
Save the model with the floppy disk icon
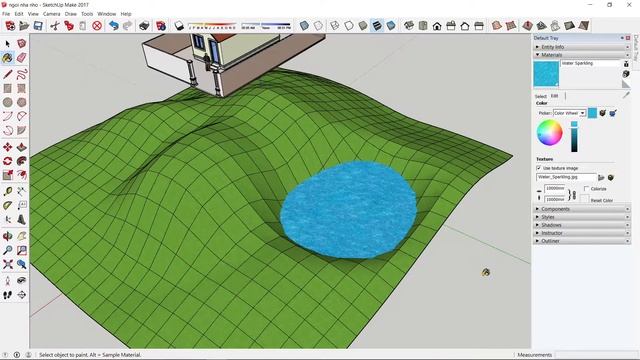click(38, 26)
